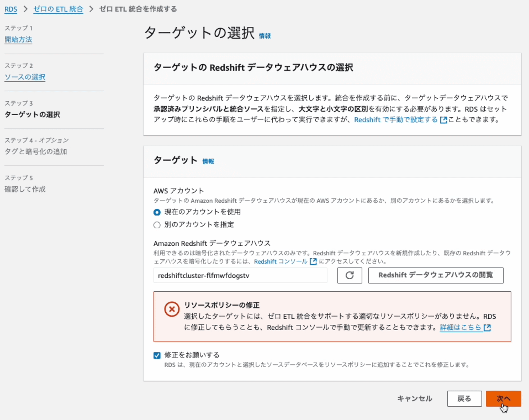
Task: Click the リソースポリシーの修正 alert heading
Action: pyautogui.click(x=222, y=305)
